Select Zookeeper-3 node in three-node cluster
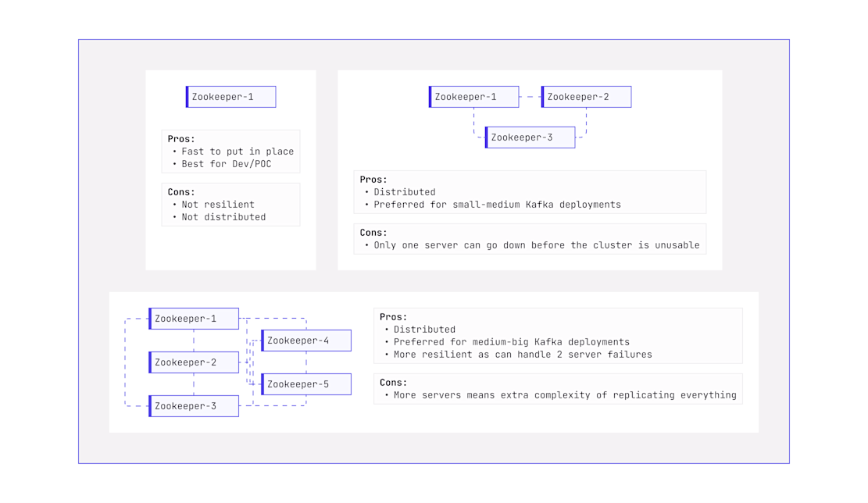This screenshot has width=868, height=503. click(x=530, y=137)
